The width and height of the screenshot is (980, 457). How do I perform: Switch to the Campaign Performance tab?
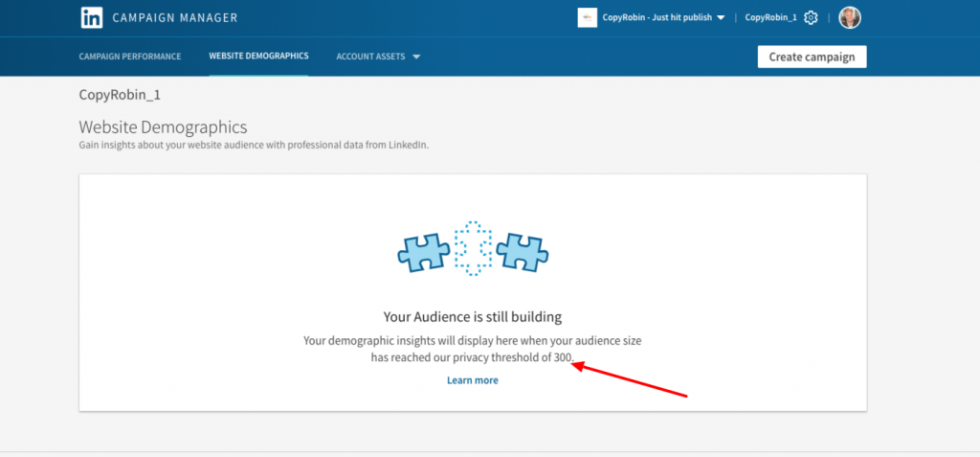pos(130,57)
